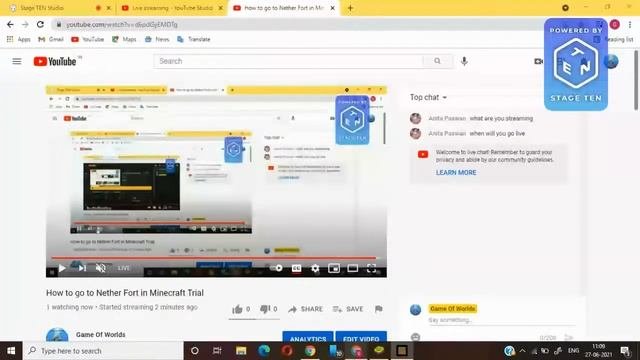This screenshot has width=640, height=360.
Task: Click Anita Paswan's what are you streaming message
Action: 501,118
